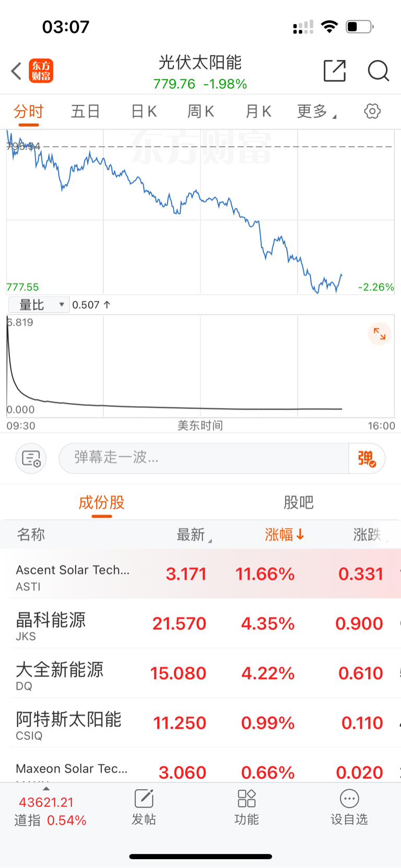Switch to the 日K tab

coord(144,111)
